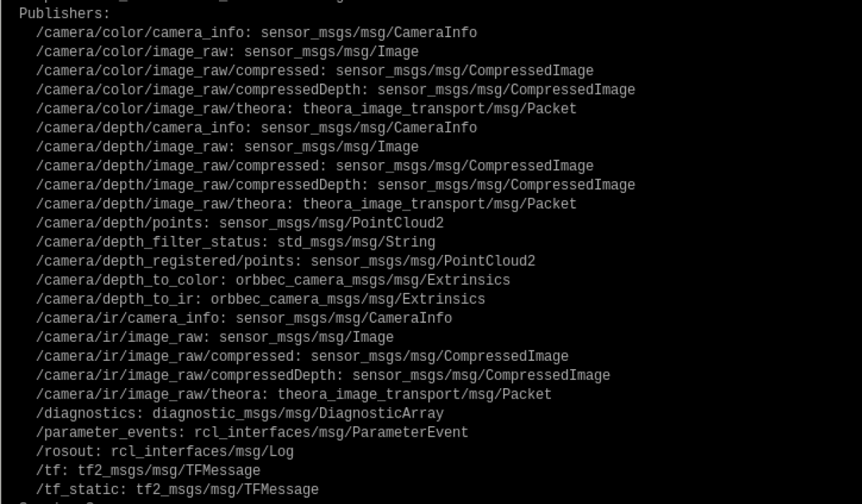The image size is (862, 504).
Task: Click the /camera/depth_filter_status String line
Action: click(x=235, y=241)
